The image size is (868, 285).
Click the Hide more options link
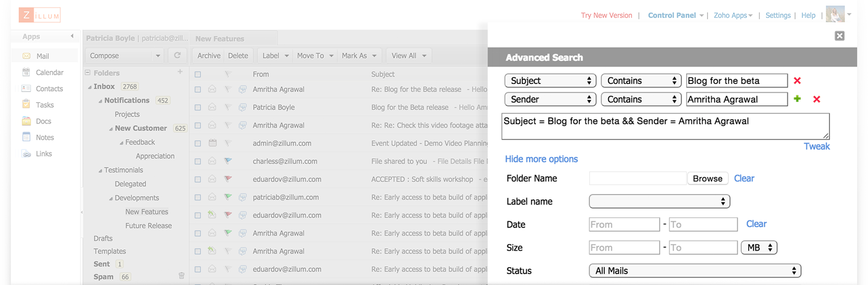click(541, 159)
